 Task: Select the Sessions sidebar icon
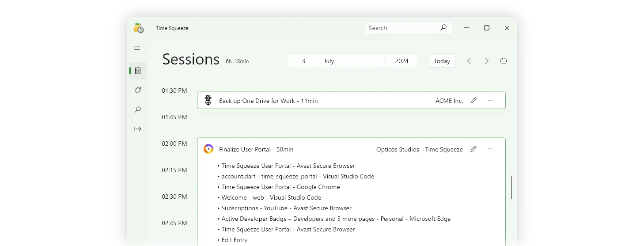click(x=138, y=71)
